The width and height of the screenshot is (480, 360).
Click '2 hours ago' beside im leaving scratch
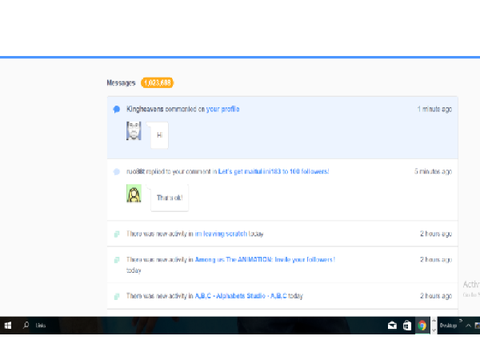coord(436,234)
